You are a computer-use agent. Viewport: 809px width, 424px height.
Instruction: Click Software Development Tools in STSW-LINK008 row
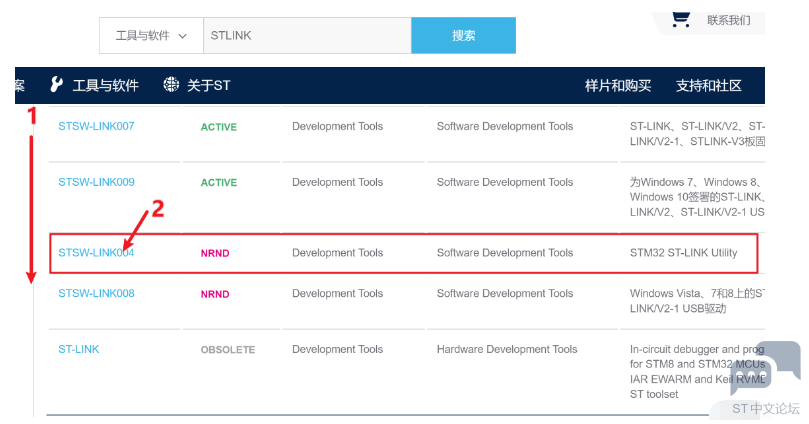[x=505, y=293]
